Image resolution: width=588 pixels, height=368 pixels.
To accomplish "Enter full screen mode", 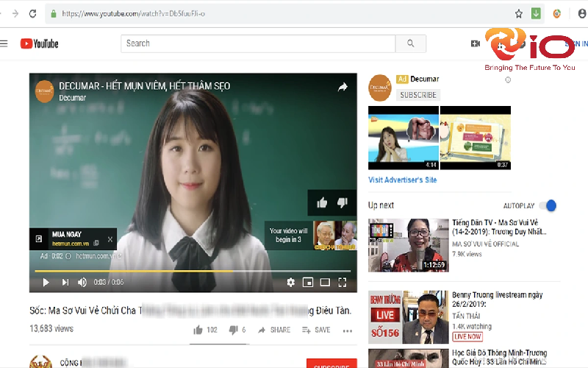I will tap(343, 283).
